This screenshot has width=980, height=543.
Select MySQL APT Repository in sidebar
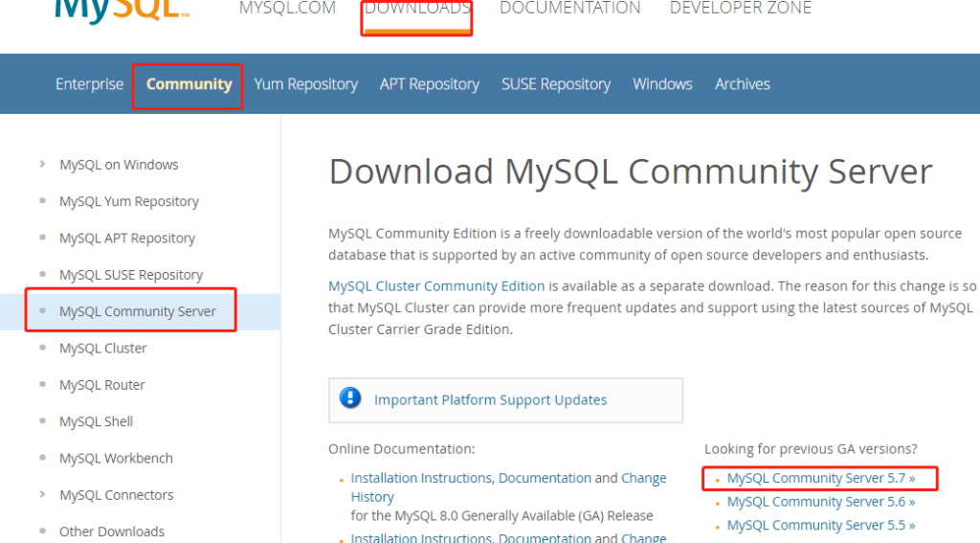[x=127, y=238]
